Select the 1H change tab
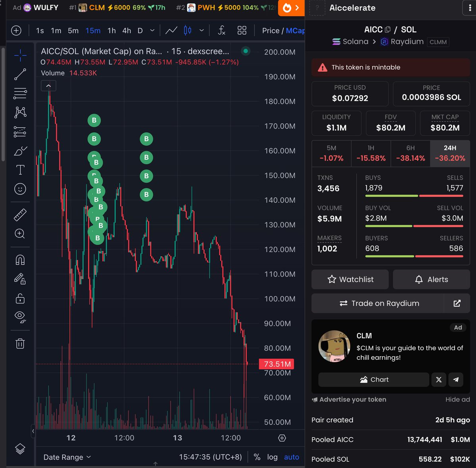476x468 pixels. click(x=371, y=153)
